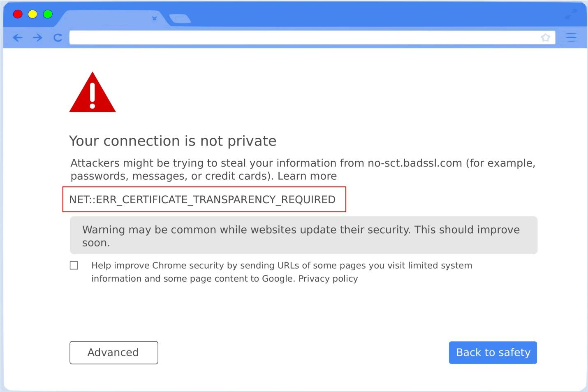View the Privacy policy
The image size is (588, 392).
[329, 278]
